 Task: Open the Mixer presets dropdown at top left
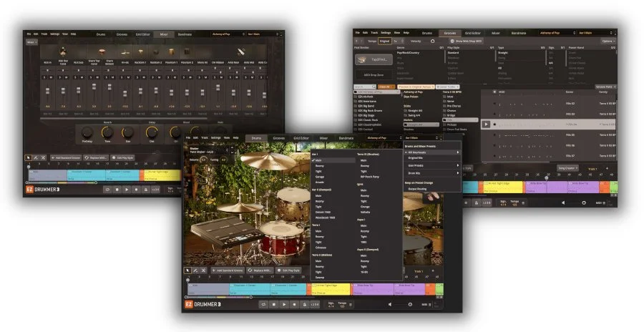click(31, 42)
